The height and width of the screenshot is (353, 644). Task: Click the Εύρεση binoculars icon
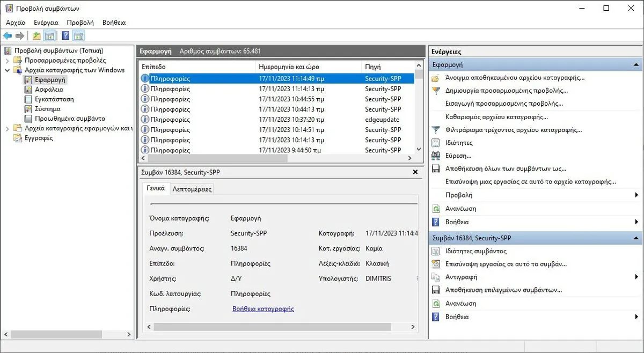tap(436, 156)
